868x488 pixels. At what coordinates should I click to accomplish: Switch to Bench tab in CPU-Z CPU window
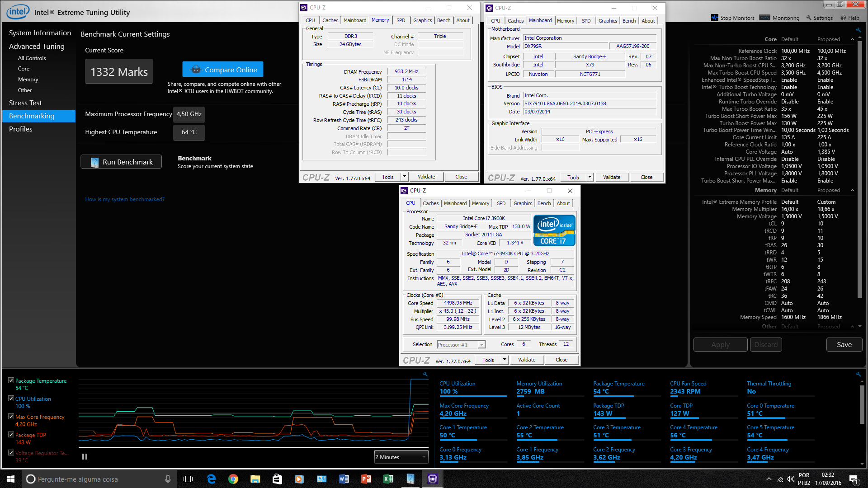pyautogui.click(x=544, y=203)
